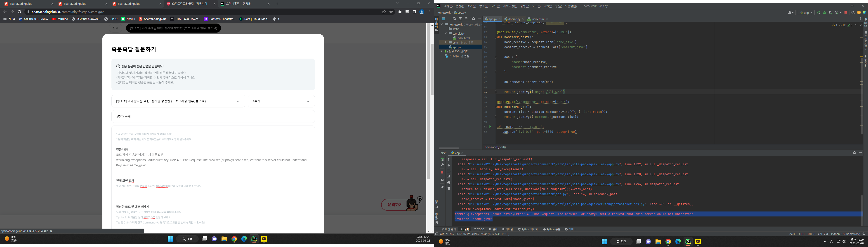The image size is (868, 247).
Task: Toggle the Terminal tool window in bottom bar
Action: click(507, 229)
